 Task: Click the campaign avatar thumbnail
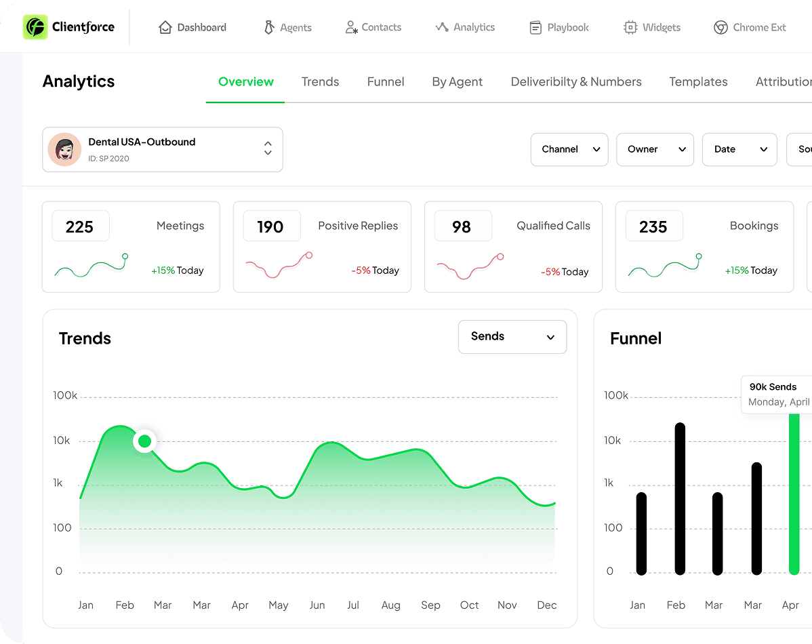64,149
